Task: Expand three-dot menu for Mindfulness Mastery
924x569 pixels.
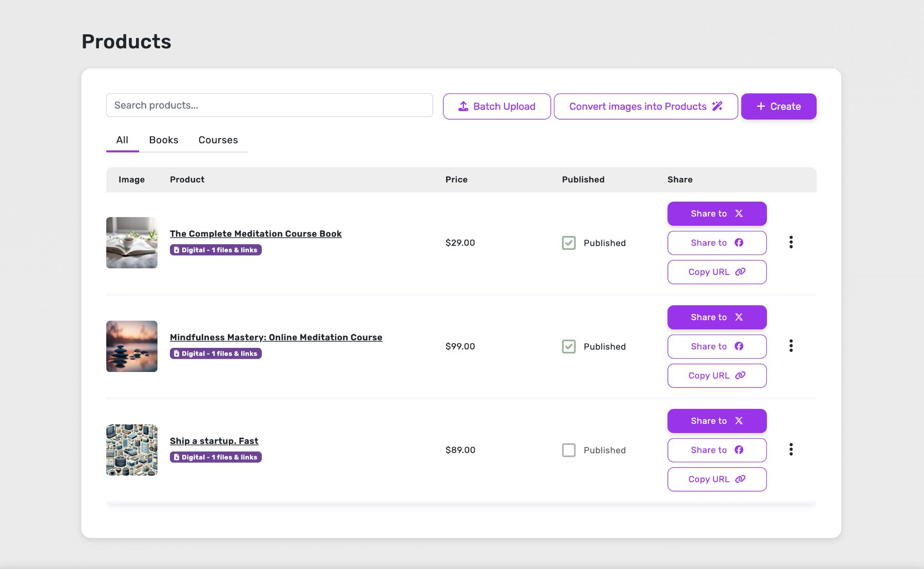Action: click(791, 346)
